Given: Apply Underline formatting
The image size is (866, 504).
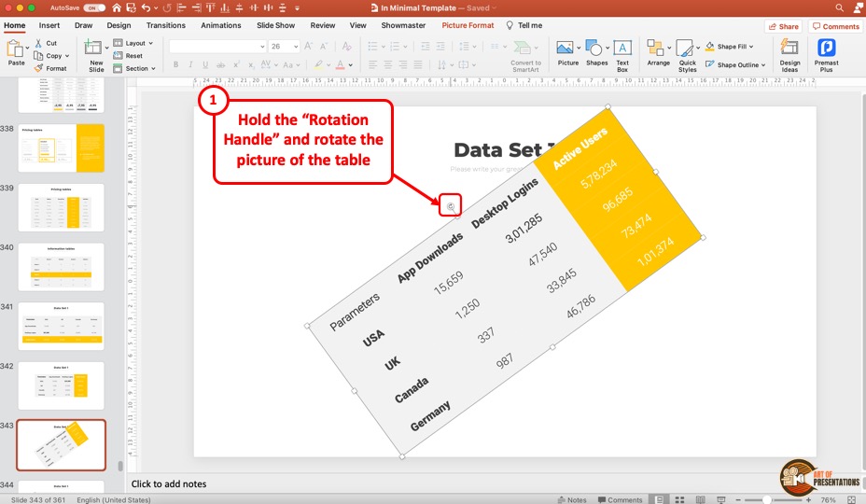Looking at the screenshot, I should 205,64.
